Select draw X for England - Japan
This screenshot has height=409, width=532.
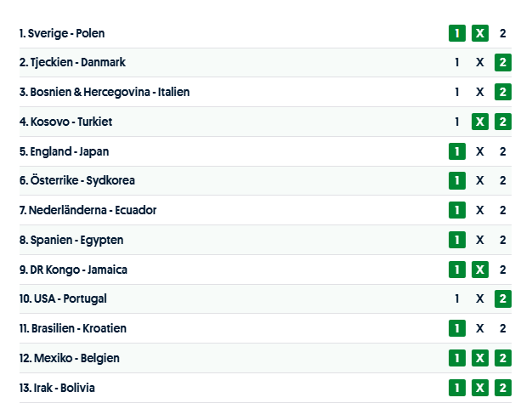point(480,151)
